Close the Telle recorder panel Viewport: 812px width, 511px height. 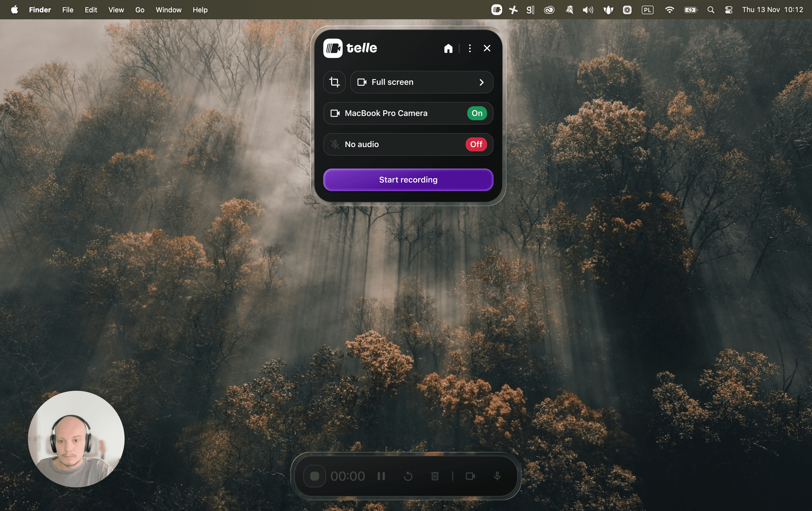[x=487, y=49]
